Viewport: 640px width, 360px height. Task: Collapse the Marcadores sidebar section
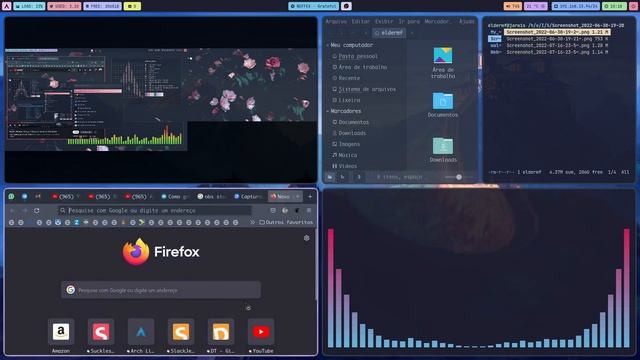[x=328, y=111]
